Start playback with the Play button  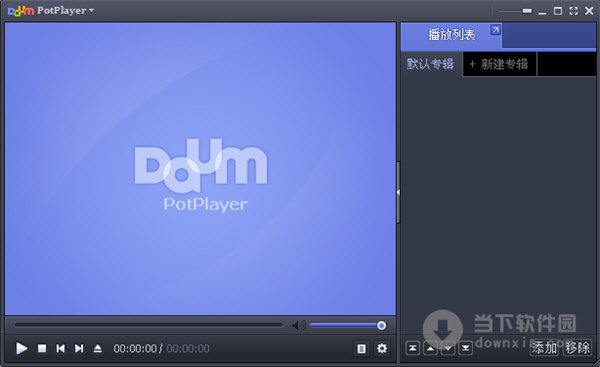coord(21,348)
